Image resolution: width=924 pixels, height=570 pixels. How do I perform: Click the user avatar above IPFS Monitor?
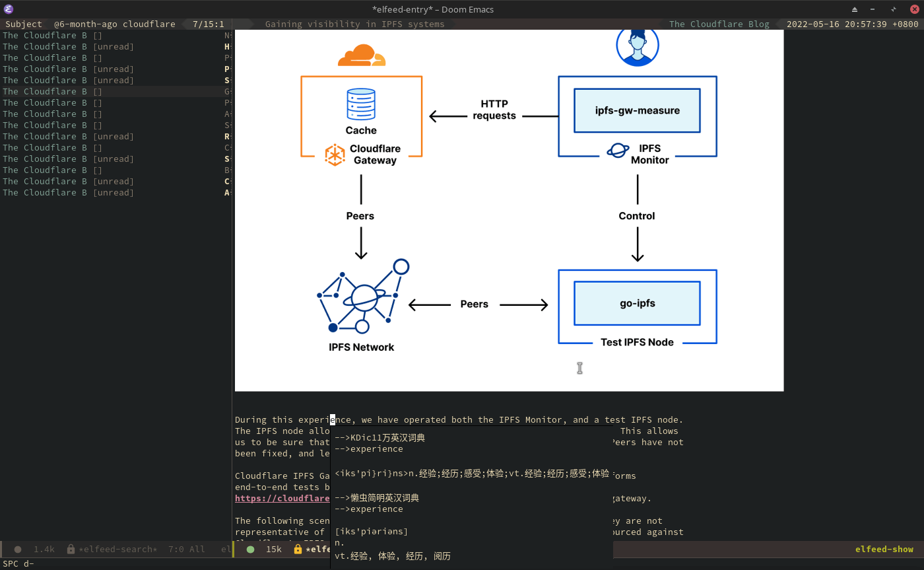click(x=637, y=45)
